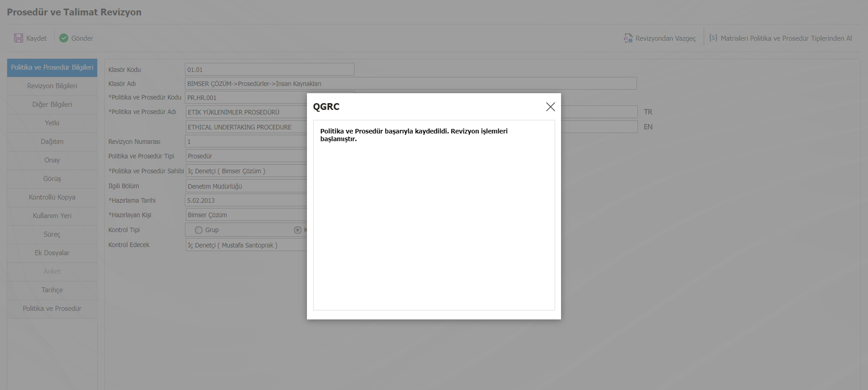The width and height of the screenshot is (868, 390).
Task: Click the Kaydet button label
Action: (x=36, y=38)
